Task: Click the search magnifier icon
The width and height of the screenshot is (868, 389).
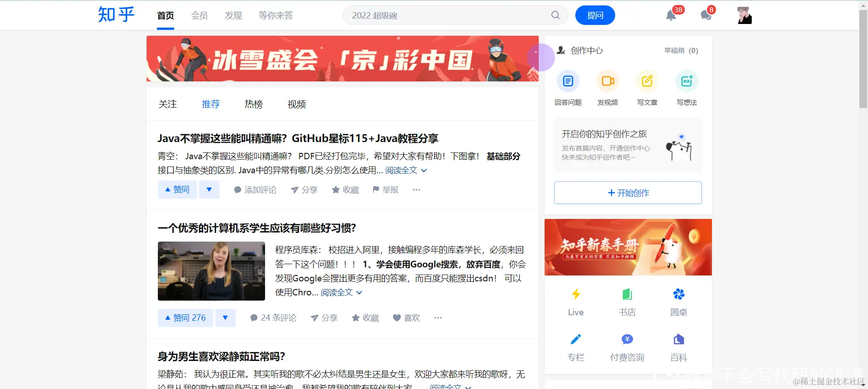Action: coord(555,15)
